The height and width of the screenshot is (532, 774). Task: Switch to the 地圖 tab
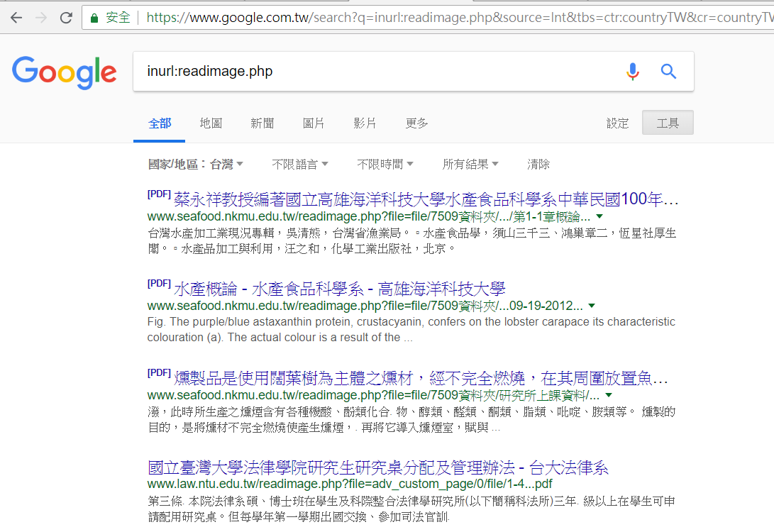(x=211, y=123)
